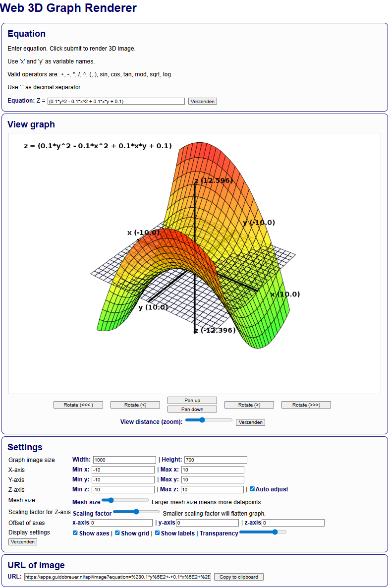The width and height of the screenshot is (390, 588).
Task: Focus the Equation Z input field
Action: pyautogui.click(x=116, y=101)
